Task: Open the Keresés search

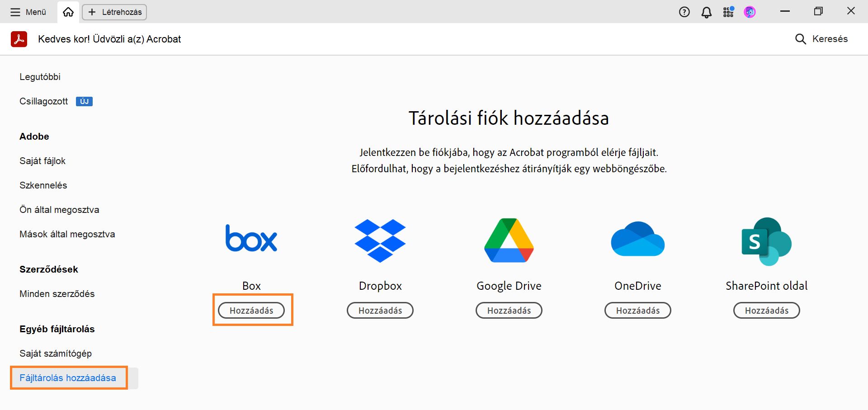Action: (823, 39)
